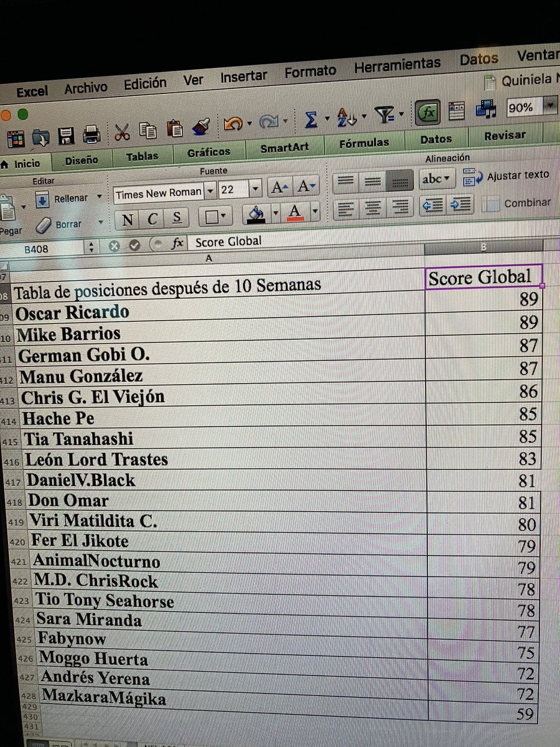The width and height of the screenshot is (560, 747).
Task: Open the Herramientas menu
Action: [397, 65]
